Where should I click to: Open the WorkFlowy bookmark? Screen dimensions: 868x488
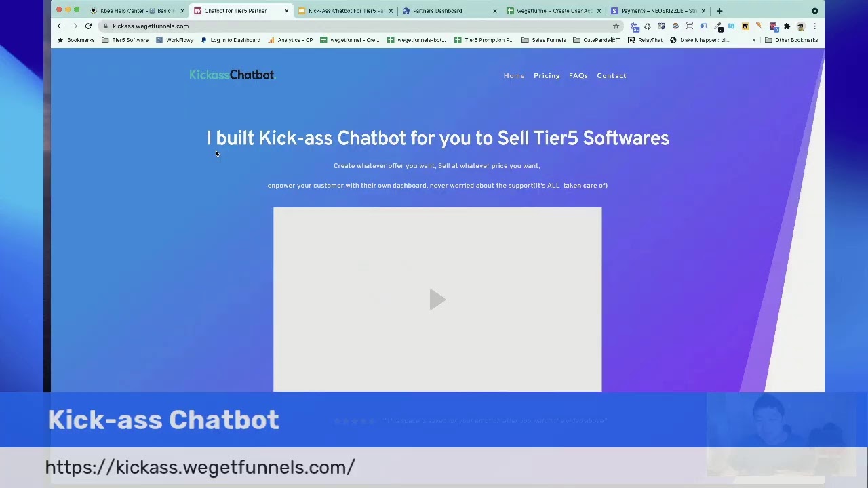click(174, 40)
